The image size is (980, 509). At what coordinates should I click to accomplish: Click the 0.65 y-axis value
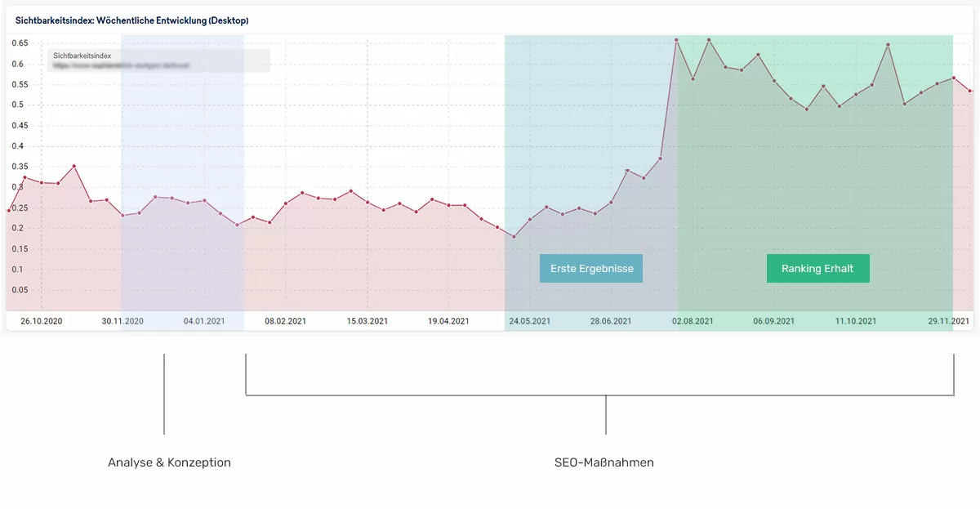pos(20,42)
